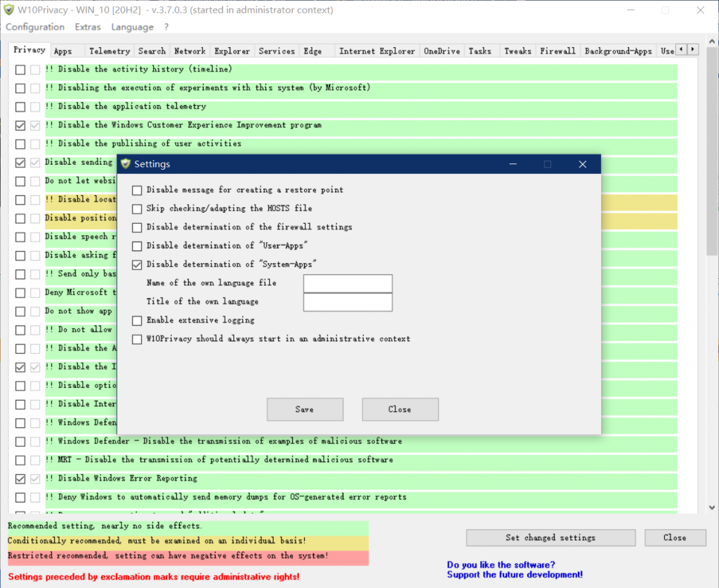The width and height of the screenshot is (719, 588).
Task: Click Save in Settings dialog
Action: pos(305,409)
